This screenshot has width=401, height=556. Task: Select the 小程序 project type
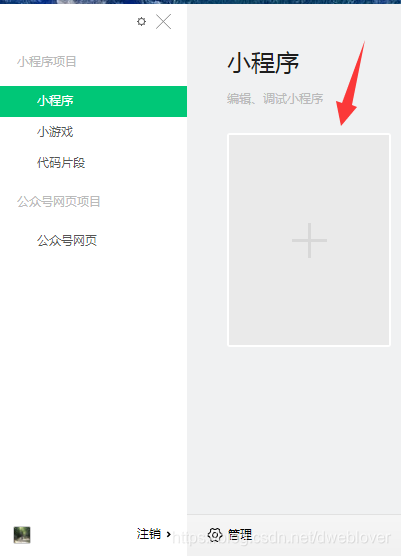(94, 101)
